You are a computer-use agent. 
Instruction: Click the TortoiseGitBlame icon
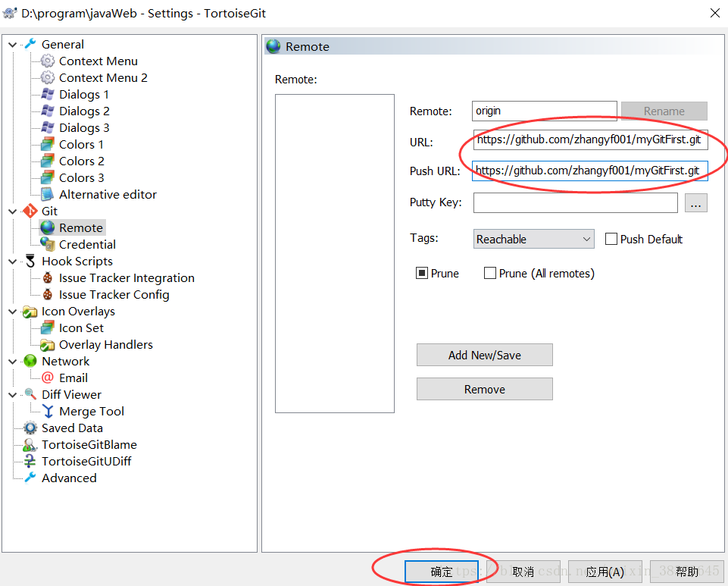click(x=30, y=445)
